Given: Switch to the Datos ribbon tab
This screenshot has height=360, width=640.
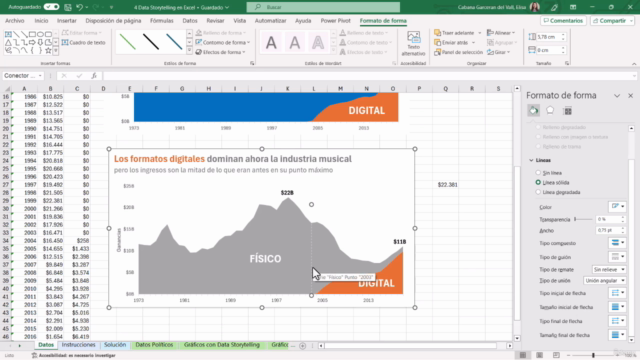Looking at the screenshot, I should (190, 20).
